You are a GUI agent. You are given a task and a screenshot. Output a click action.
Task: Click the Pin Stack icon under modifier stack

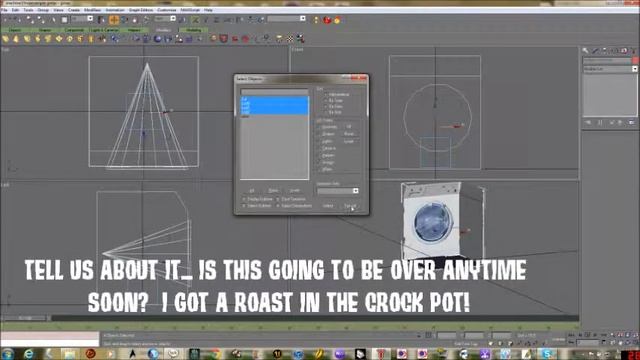[588, 122]
